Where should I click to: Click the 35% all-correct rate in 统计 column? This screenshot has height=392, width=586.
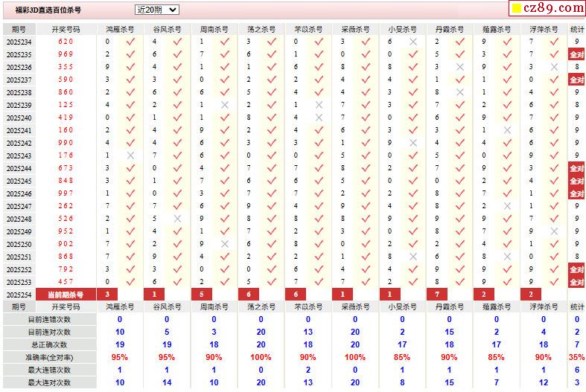pyautogui.click(x=576, y=357)
